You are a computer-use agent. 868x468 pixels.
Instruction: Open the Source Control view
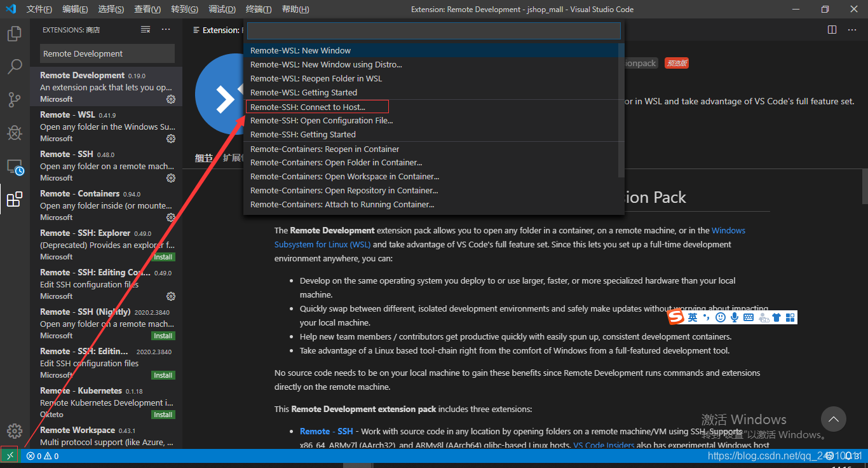tap(15, 99)
